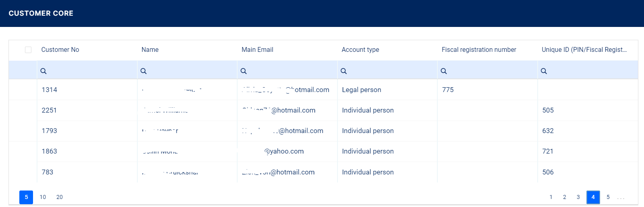Click the search icon under Main Email

click(x=244, y=71)
